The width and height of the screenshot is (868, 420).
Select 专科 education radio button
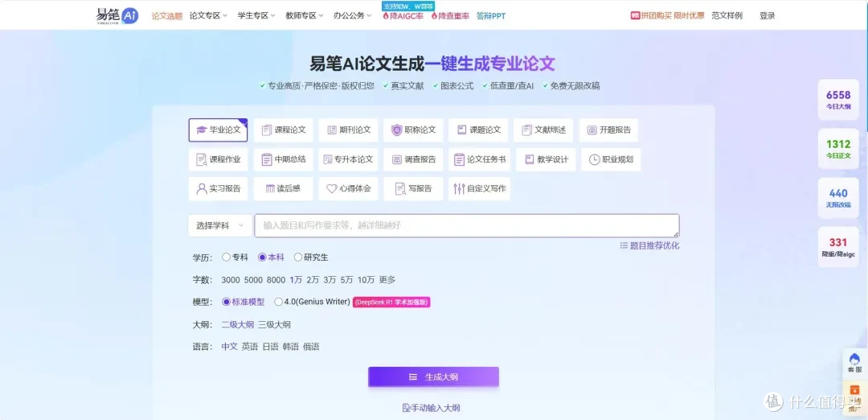tap(226, 257)
